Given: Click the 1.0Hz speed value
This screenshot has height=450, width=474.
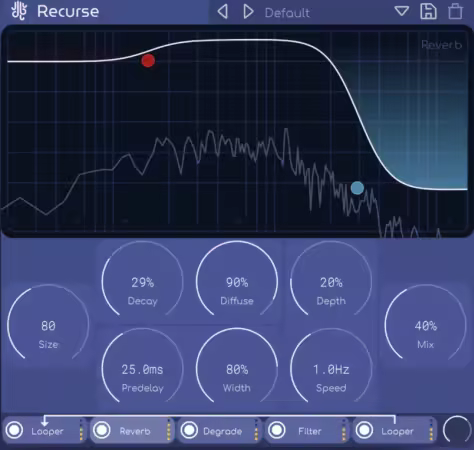Looking at the screenshot, I should click(331, 370).
